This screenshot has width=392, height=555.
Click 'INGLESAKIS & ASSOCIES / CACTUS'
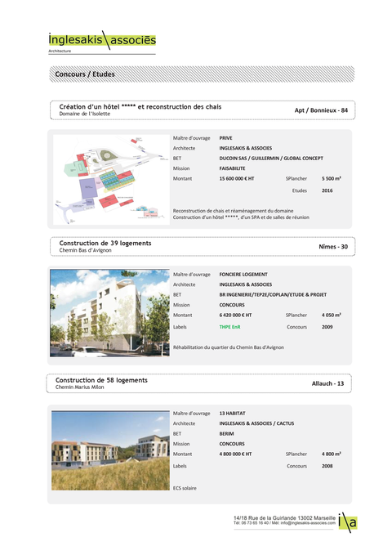(x=256, y=423)
